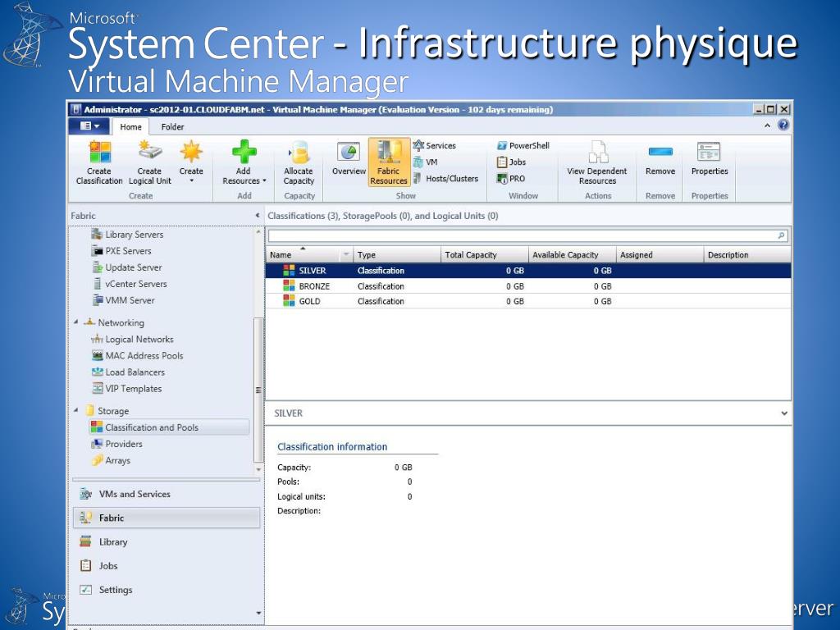
Task: Select PXE Servers tree node
Action: [121, 251]
